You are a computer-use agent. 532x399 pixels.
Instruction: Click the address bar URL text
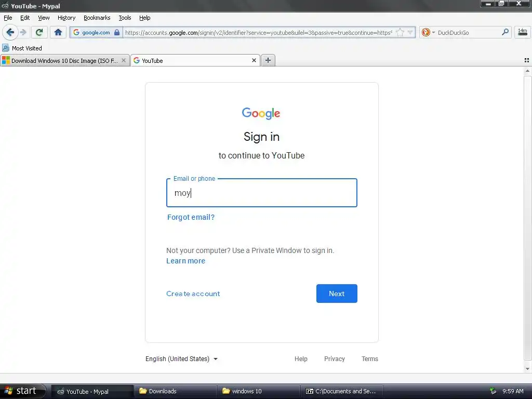(259, 33)
